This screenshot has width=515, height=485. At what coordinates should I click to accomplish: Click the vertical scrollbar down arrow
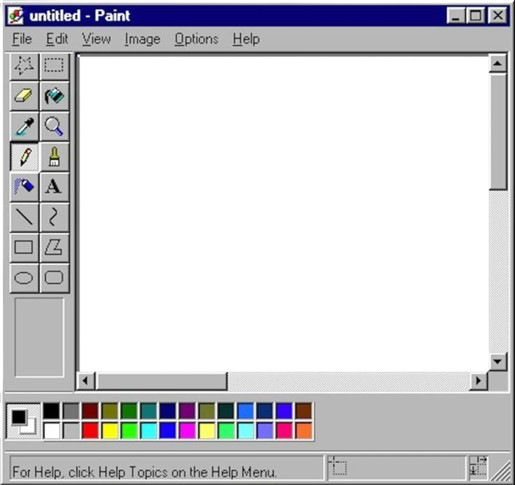tap(498, 361)
